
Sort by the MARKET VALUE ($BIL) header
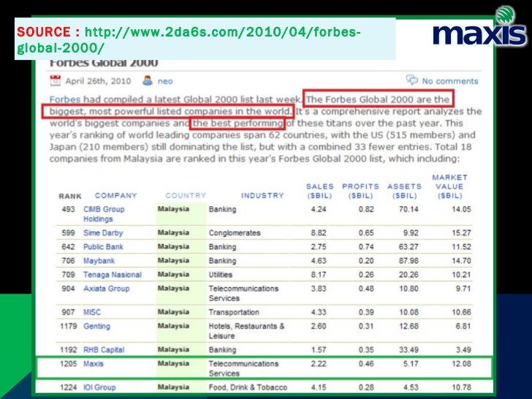(x=450, y=186)
